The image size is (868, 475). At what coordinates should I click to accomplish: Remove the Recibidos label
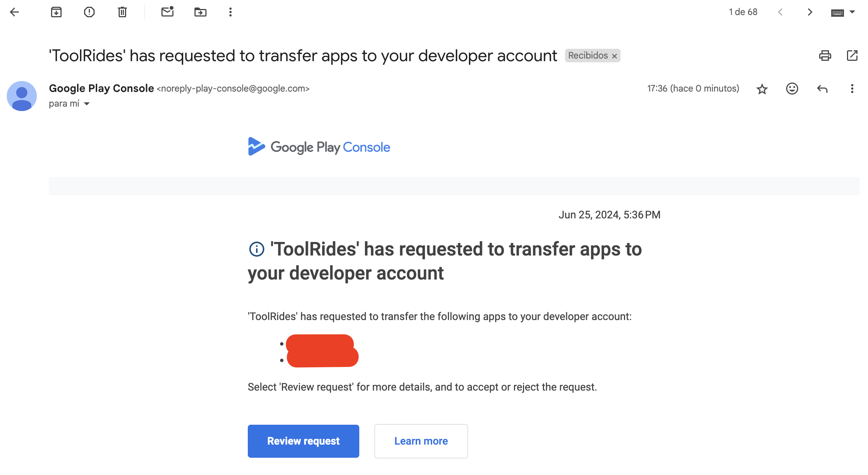(615, 56)
